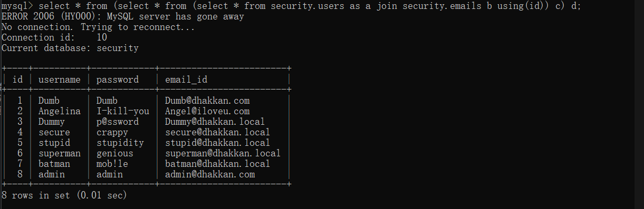Click the email_id column header
Viewport: 644px width, 209px height.
186,80
